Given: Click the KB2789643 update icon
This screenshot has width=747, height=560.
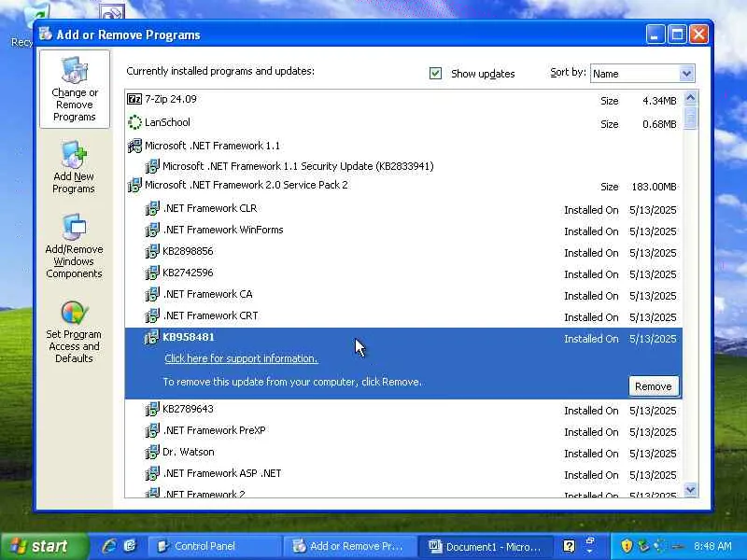Looking at the screenshot, I should point(152,409).
